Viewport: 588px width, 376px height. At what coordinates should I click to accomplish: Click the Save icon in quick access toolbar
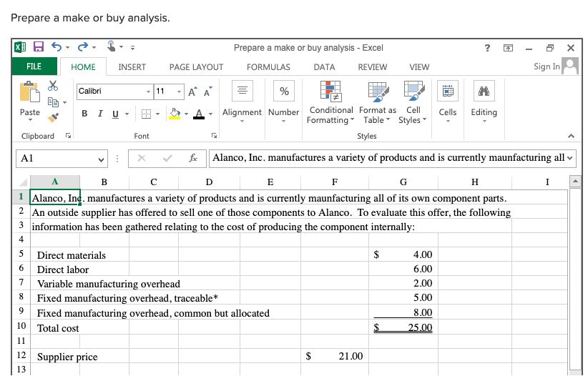click(39, 47)
